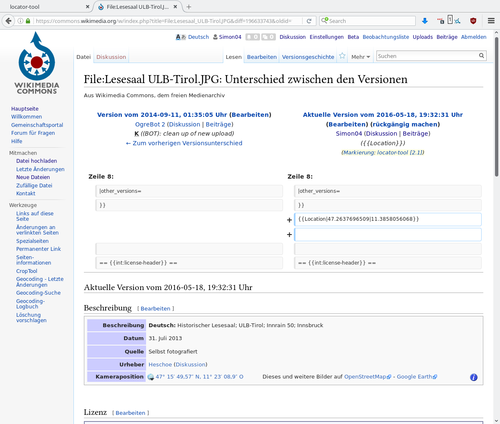Open the alerts notification counter badge
This screenshot has height=424, width=500.
pos(253,37)
